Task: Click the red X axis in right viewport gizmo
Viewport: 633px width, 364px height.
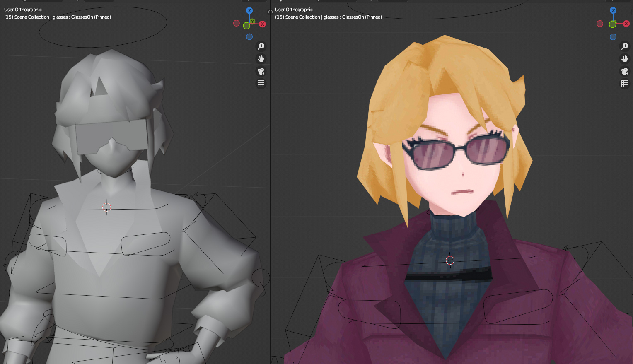Action: [x=626, y=24]
